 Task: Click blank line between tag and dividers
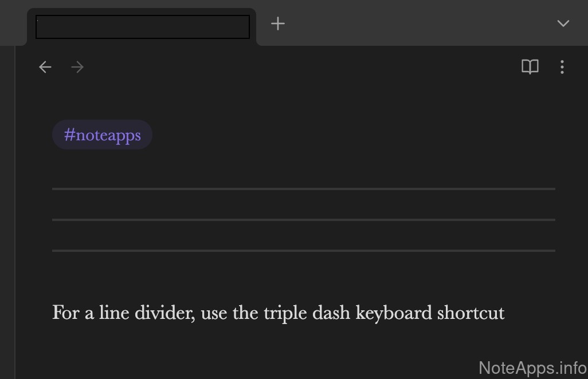pos(304,166)
